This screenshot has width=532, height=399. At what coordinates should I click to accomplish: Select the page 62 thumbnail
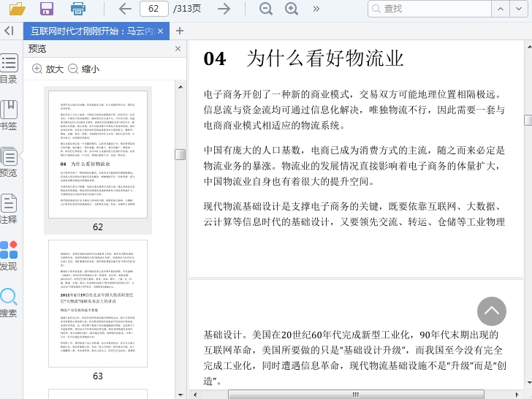coord(98,154)
